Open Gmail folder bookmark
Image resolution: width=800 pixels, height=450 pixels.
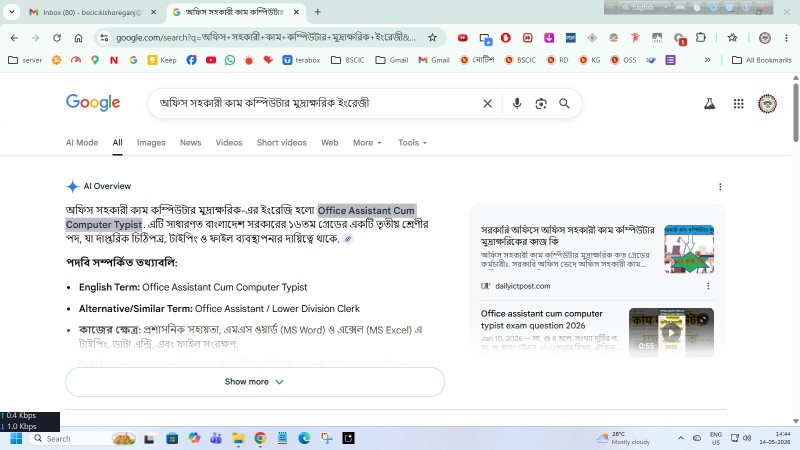(392, 60)
